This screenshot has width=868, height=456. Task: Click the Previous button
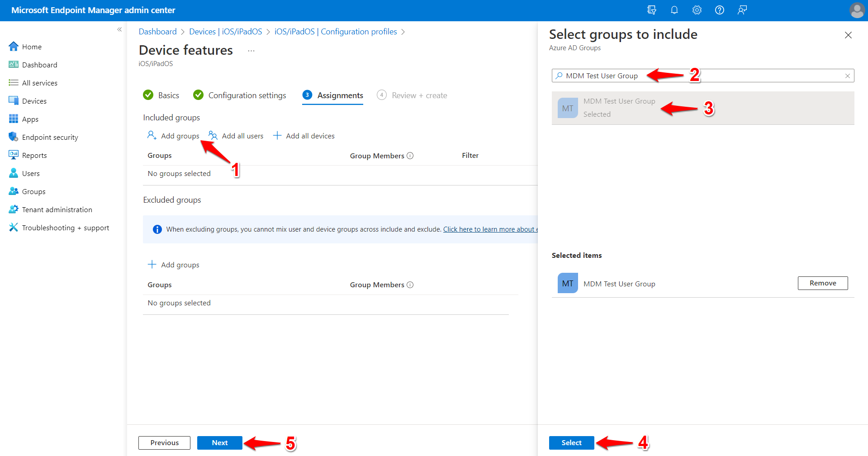tap(164, 442)
